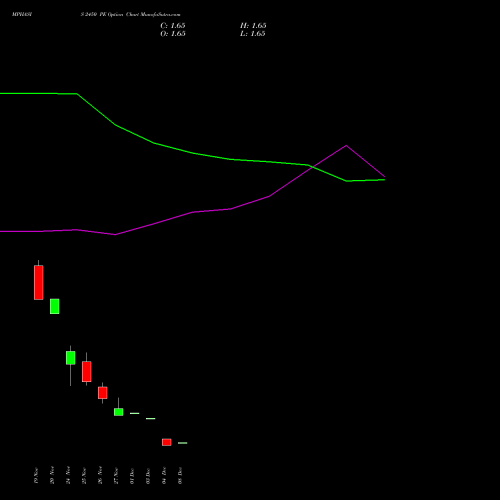Select the 27 Nov date label
This screenshot has height=500, width=500.
[116, 476]
